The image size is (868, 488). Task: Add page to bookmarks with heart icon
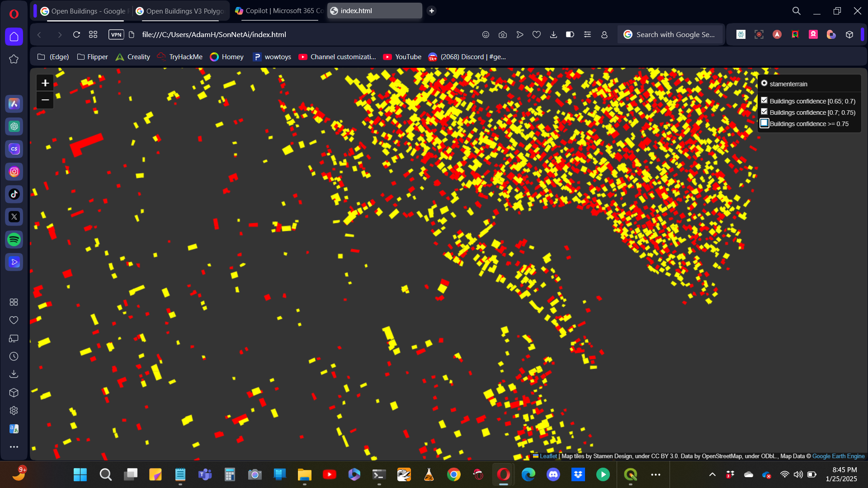pos(537,35)
